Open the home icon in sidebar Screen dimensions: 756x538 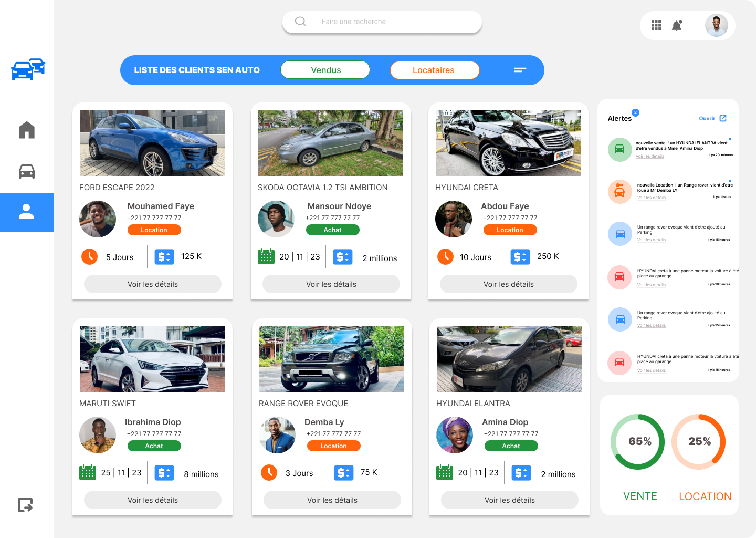(27, 130)
